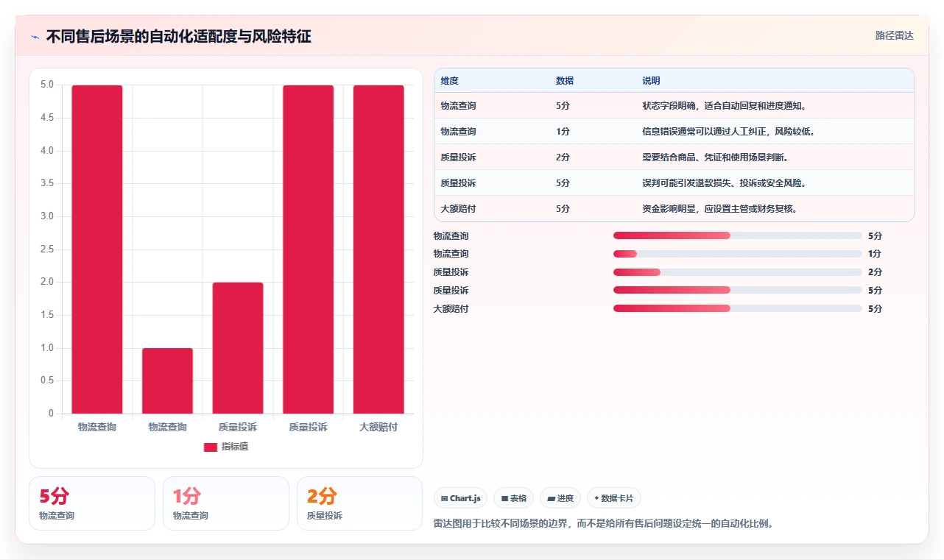Click the 物流查询 progress bar showing 5分
This screenshot has height=560, width=944.
click(x=737, y=235)
